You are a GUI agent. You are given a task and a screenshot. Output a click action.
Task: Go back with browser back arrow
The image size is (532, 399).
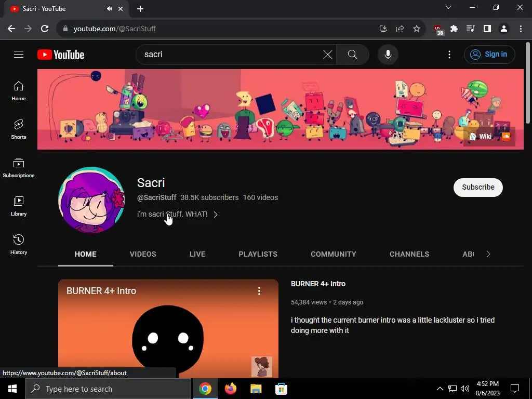pos(11,29)
